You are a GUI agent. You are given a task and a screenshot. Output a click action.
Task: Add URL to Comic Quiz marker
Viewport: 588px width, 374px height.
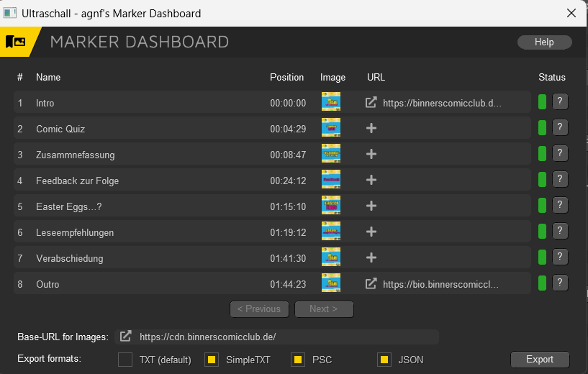click(371, 129)
